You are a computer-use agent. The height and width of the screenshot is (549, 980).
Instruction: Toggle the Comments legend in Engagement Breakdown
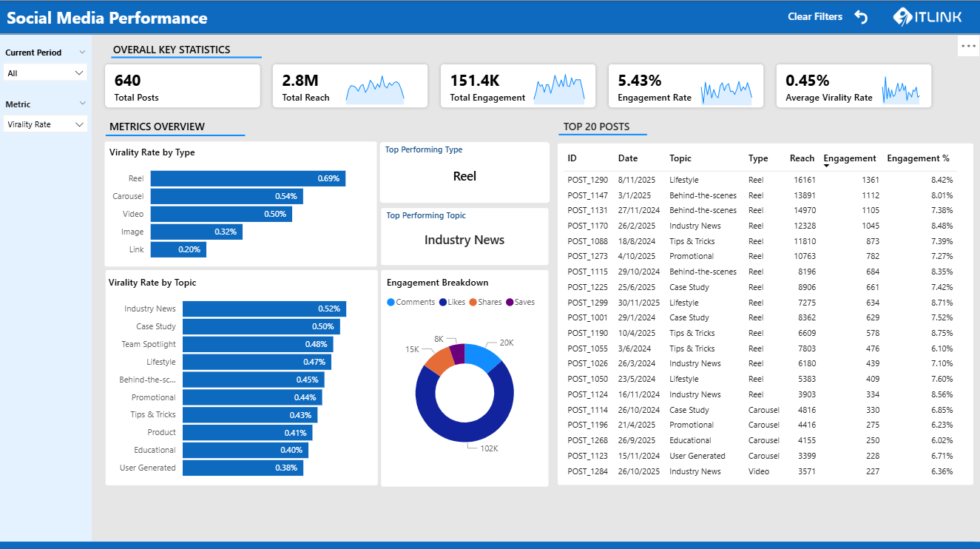pos(410,302)
